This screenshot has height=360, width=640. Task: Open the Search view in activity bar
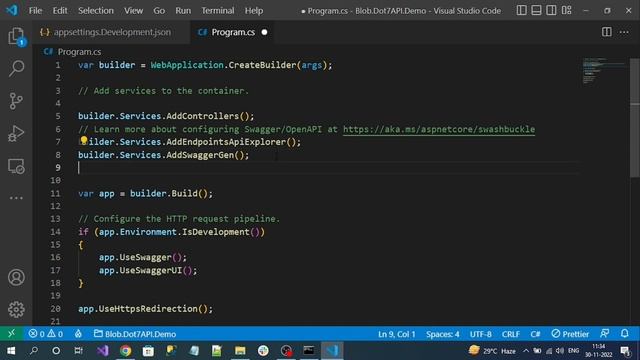click(16, 68)
